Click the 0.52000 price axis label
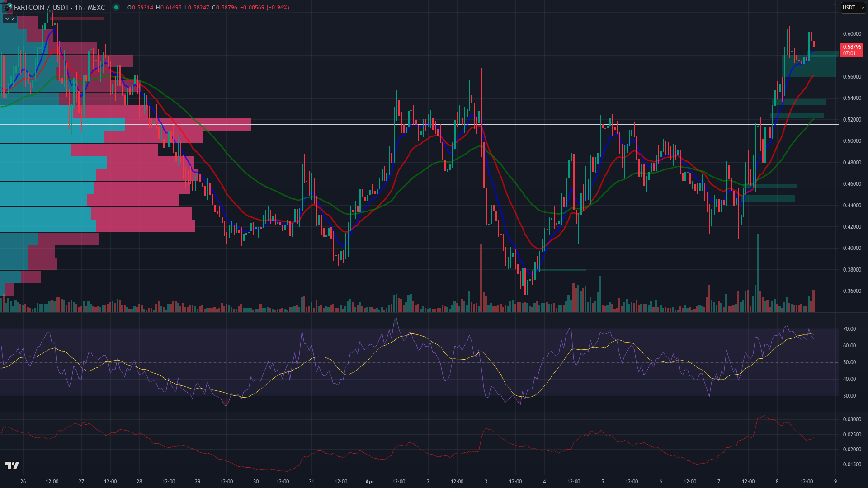Viewport: 868px width, 488px height. click(852, 120)
